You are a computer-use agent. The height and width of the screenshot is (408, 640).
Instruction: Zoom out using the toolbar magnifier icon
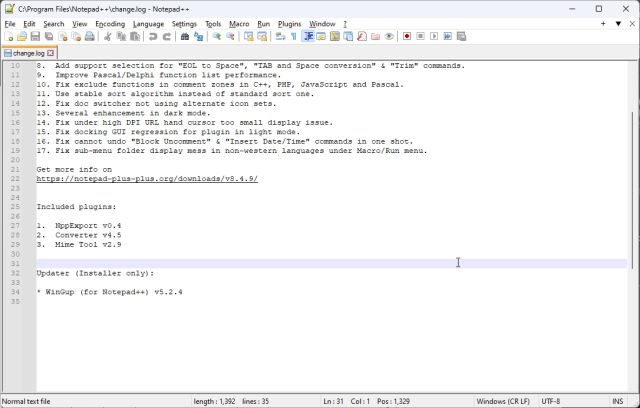point(231,37)
